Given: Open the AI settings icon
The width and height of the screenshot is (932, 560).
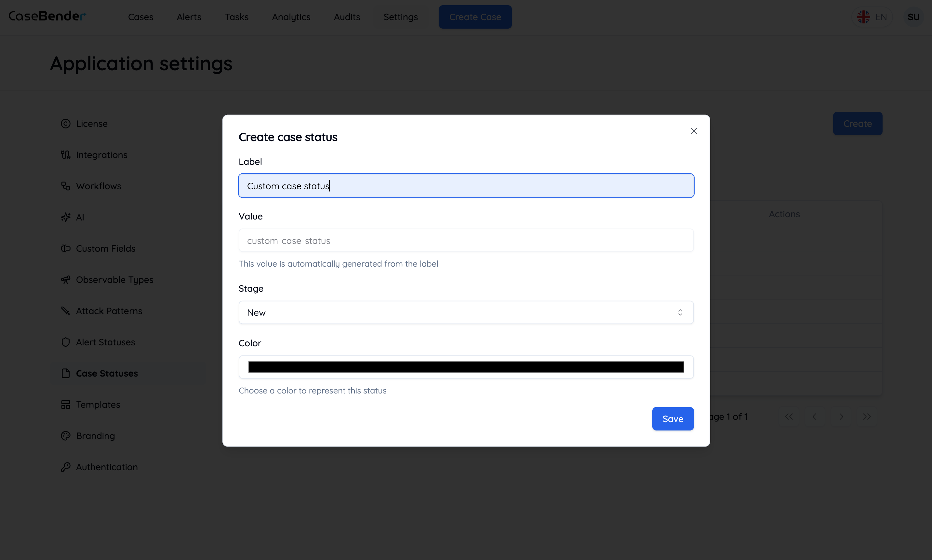Looking at the screenshot, I should coord(66,217).
